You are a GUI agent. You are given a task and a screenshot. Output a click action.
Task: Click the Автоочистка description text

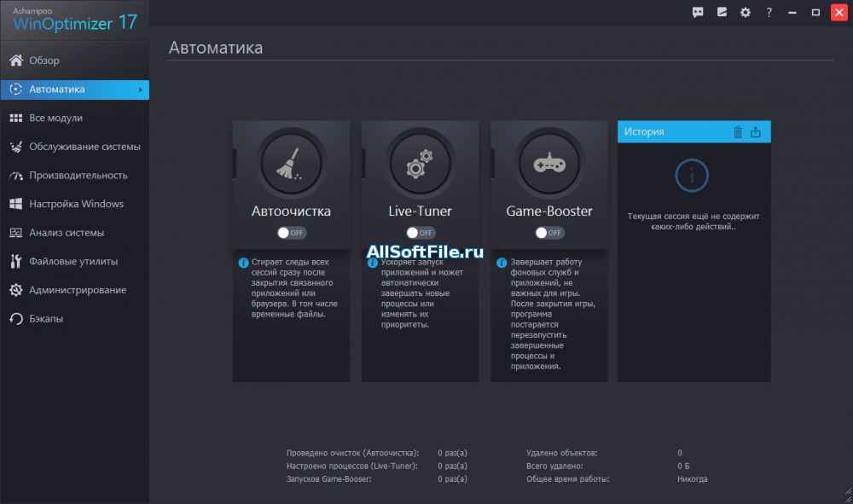pyautogui.click(x=294, y=288)
